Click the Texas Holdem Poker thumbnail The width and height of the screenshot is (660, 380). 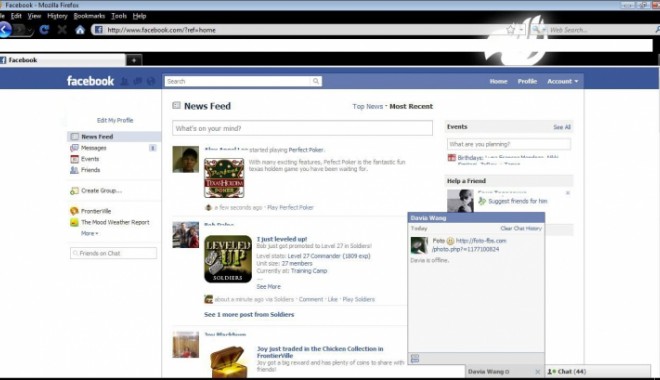click(224, 178)
